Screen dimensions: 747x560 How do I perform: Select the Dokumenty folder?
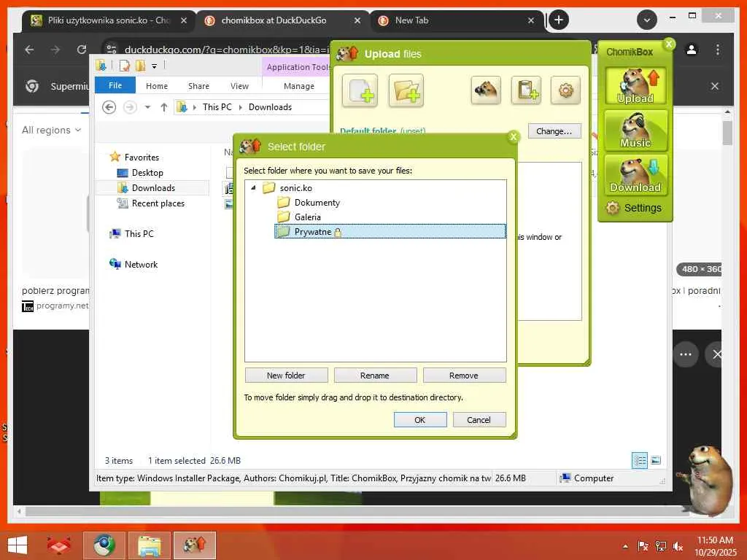(317, 203)
